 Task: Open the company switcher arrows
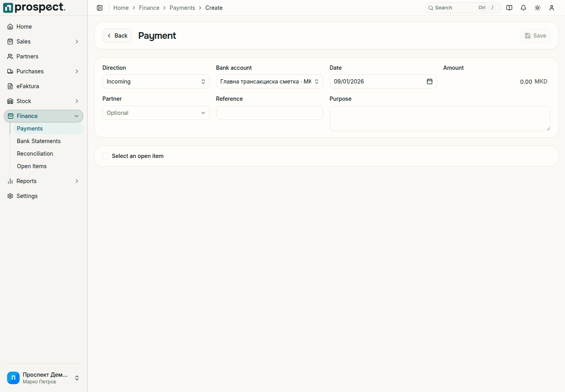pyautogui.click(x=77, y=378)
